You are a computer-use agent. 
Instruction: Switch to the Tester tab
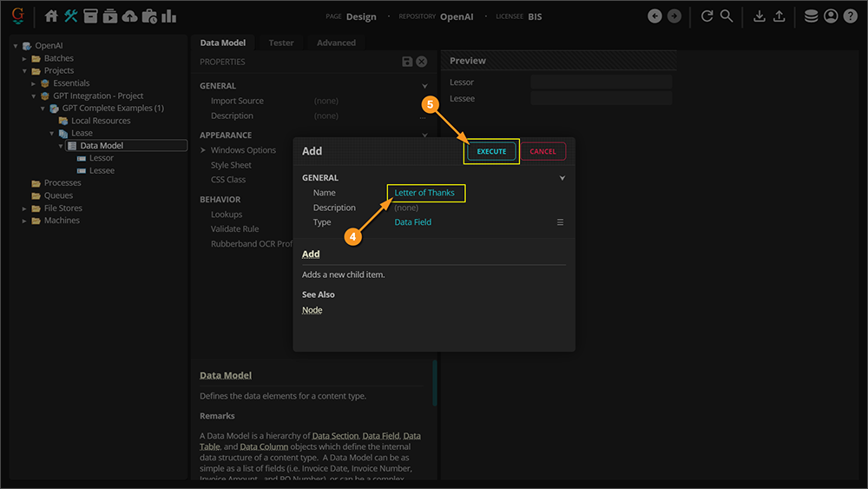(x=281, y=43)
